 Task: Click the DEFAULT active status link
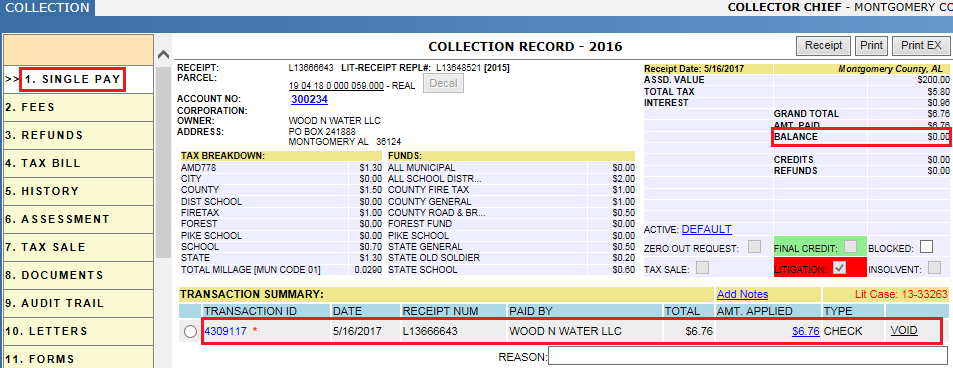tap(706, 229)
